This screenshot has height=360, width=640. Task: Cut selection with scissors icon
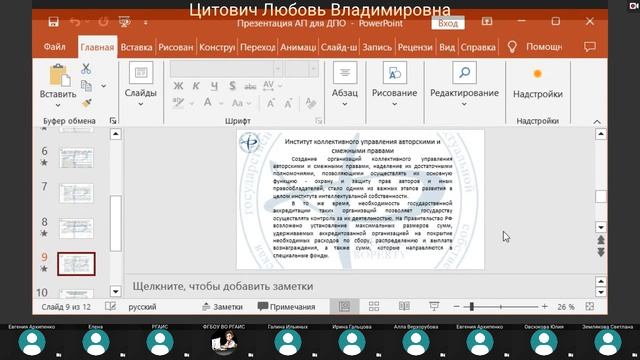86,69
